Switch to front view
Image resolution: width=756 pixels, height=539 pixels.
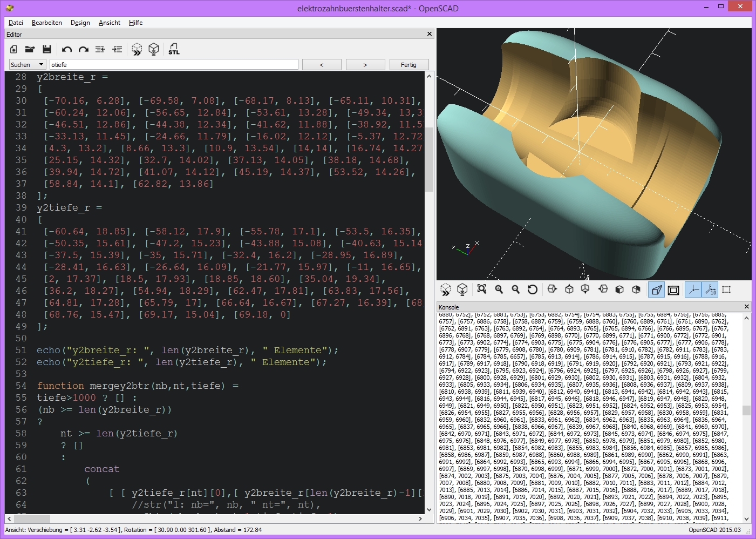pos(619,290)
